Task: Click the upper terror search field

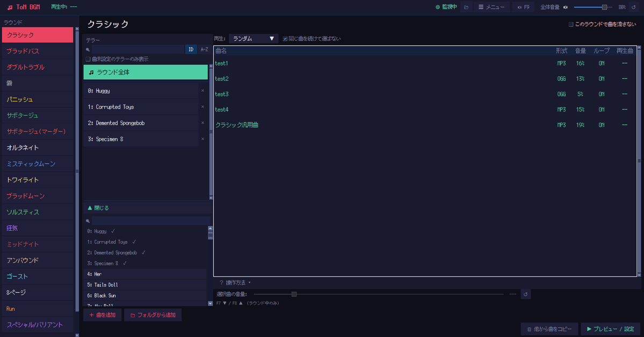Action: pos(138,49)
